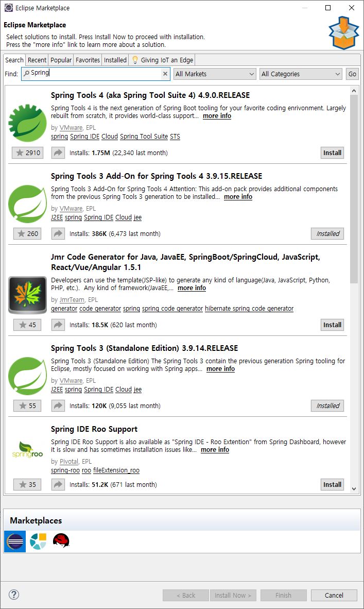This screenshot has height=609, width=364.
Task: Click Jmr Code Generator maple leaf logo
Action: pyautogui.click(x=27, y=295)
